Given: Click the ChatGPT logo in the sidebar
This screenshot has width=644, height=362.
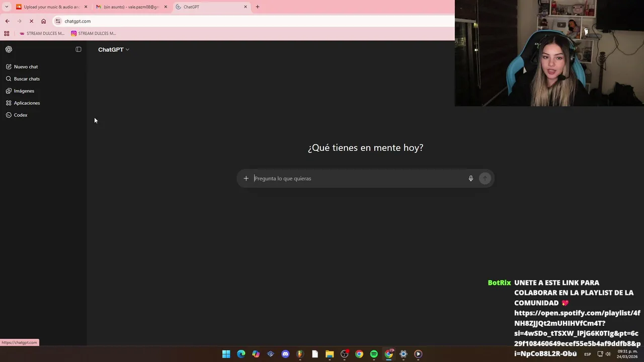Looking at the screenshot, I should (x=9, y=49).
